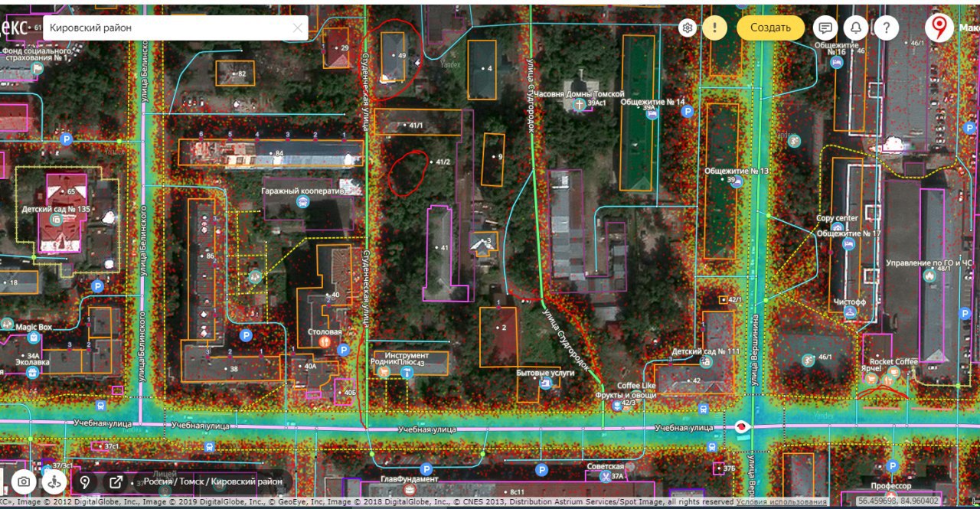Clear the search box with the X
This screenshot has height=509, width=980.
tap(298, 28)
